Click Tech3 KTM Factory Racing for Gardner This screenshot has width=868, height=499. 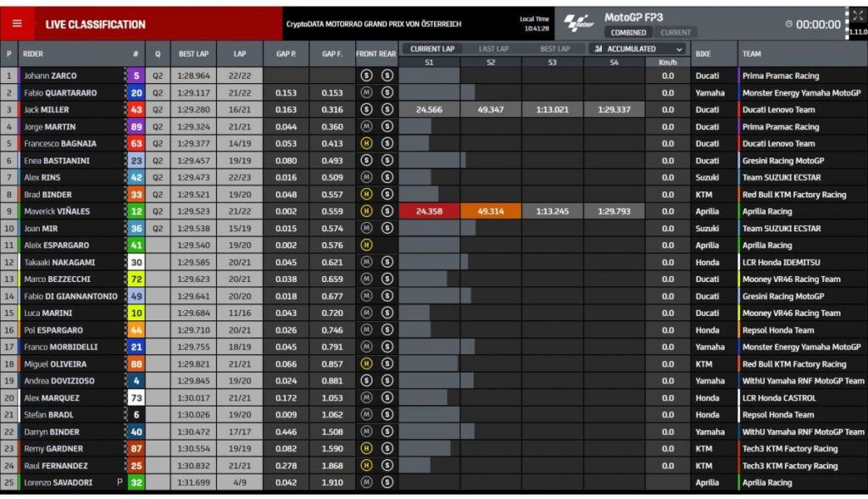tap(790, 449)
